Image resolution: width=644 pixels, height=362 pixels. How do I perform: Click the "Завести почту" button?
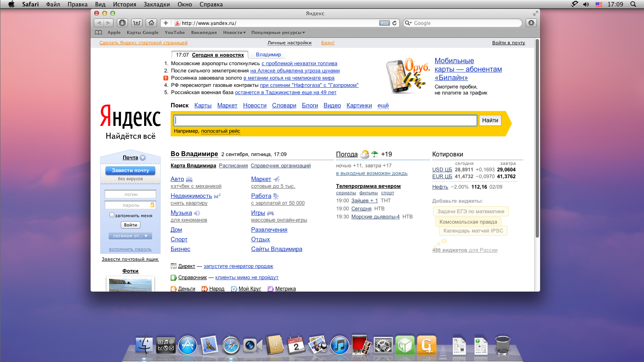click(130, 171)
